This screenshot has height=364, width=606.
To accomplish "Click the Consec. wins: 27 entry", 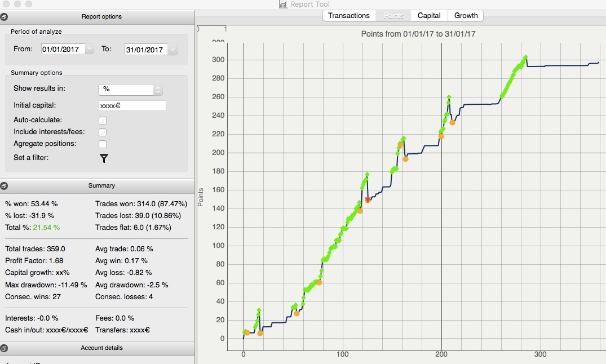I will pos(33,297).
